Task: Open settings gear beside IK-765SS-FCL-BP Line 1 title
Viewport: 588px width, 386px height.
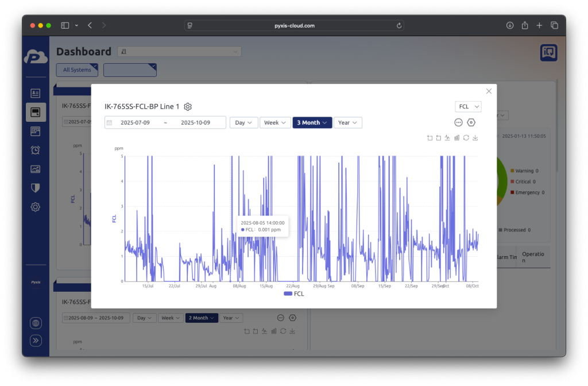Action: pyautogui.click(x=188, y=107)
